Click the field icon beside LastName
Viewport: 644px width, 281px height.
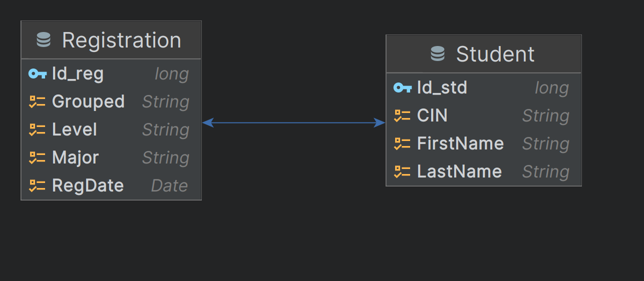coord(403,172)
